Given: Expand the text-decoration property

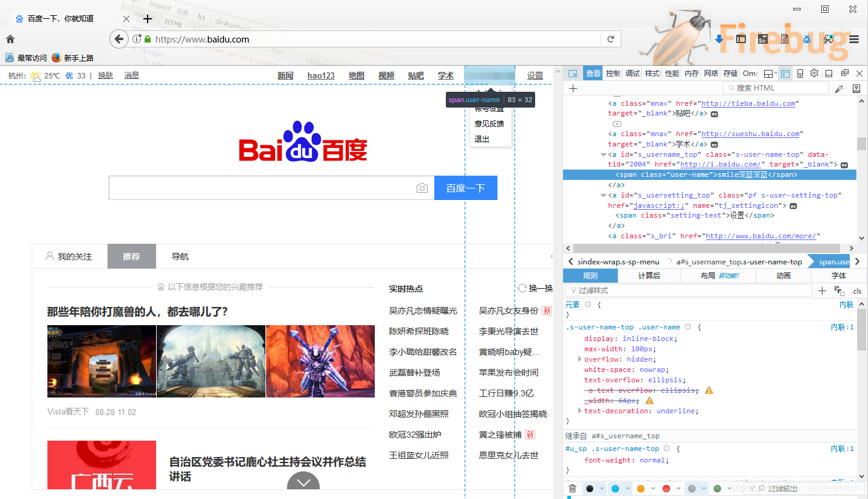Looking at the screenshot, I should (x=579, y=411).
